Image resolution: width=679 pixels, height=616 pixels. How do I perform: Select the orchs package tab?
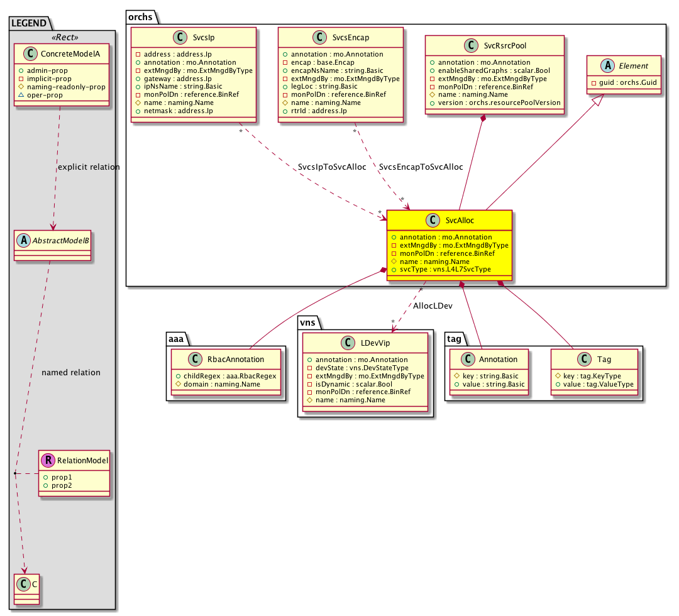pyautogui.click(x=140, y=16)
